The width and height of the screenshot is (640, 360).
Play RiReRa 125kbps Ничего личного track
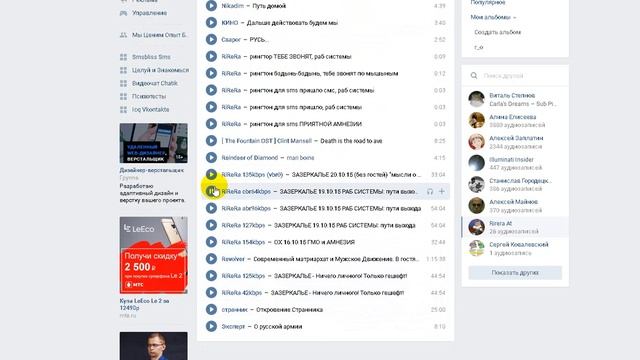pyautogui.click(x=211, y=276)
